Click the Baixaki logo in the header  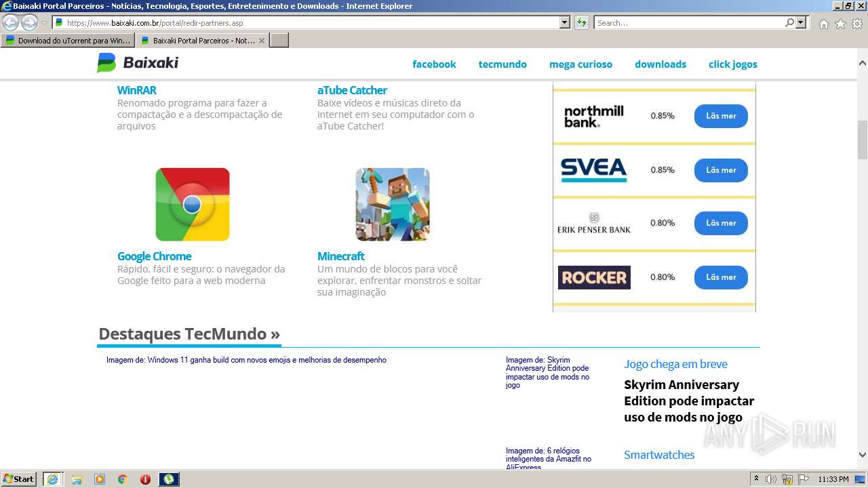coord(138,63)
